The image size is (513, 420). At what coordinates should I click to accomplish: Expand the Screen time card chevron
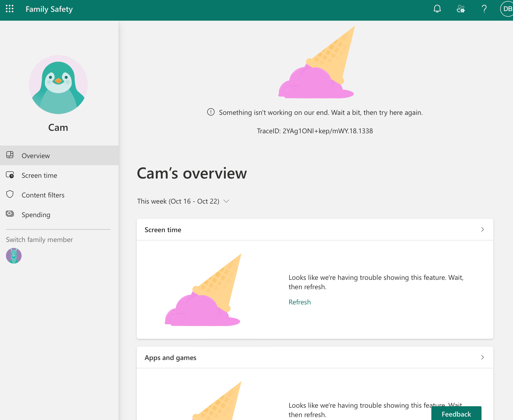click(x=483, y=229)
